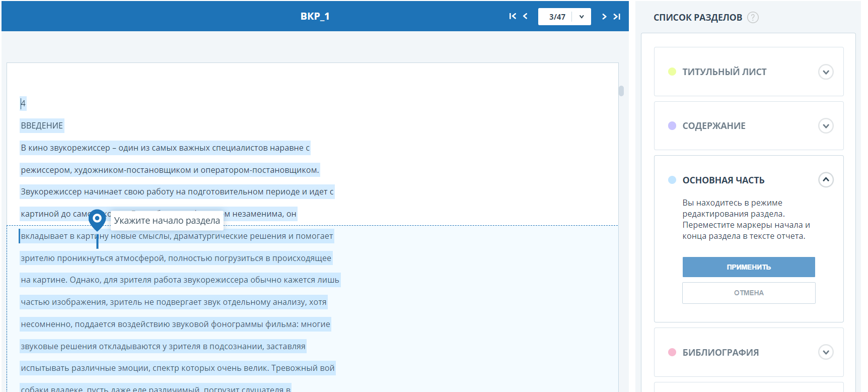The width and height of the screenshot is (868, 392).
Task: Expand the БИБЛИОГРАФИЯ section
Action: [825, 352]
